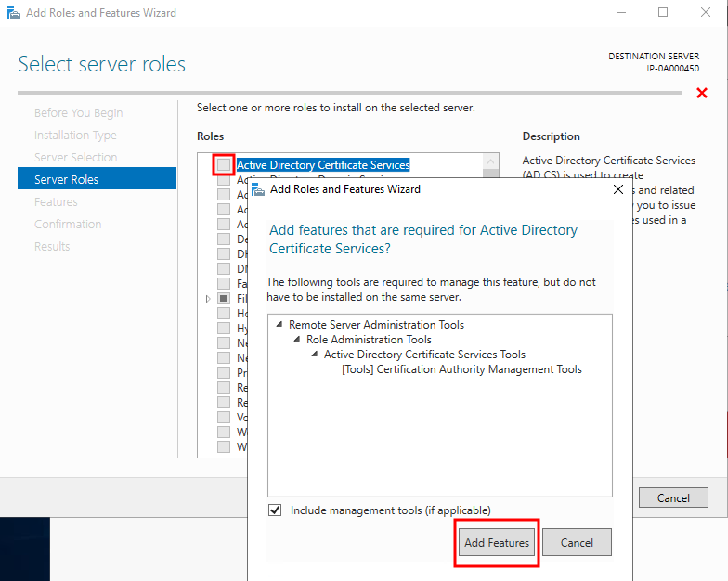Open the Features step

56,202
